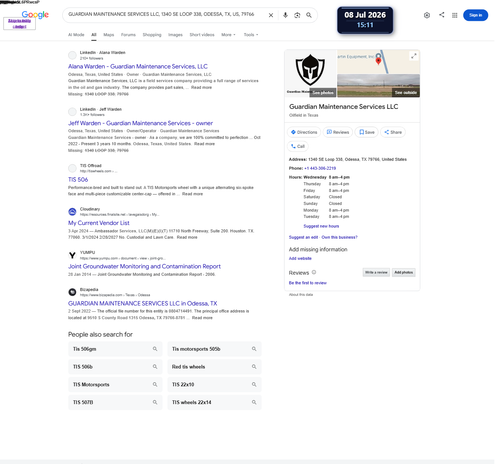Viewport: 500px width, 464px height.
Task: Search for the TIS Motorsports suggestion
Action: pos(115,384)
